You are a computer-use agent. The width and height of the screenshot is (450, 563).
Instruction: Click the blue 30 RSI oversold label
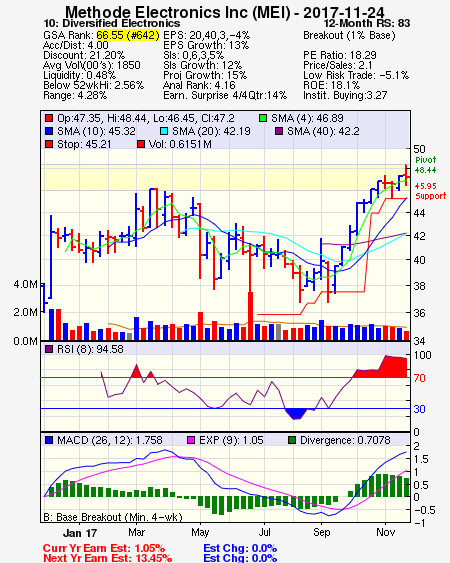(419, 409)
